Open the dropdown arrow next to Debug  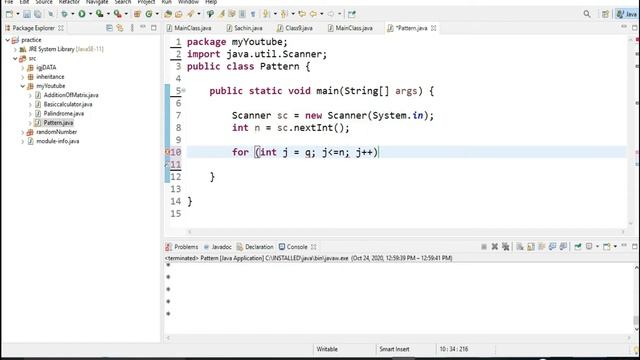pyautogui.click(x=73, y=14)
